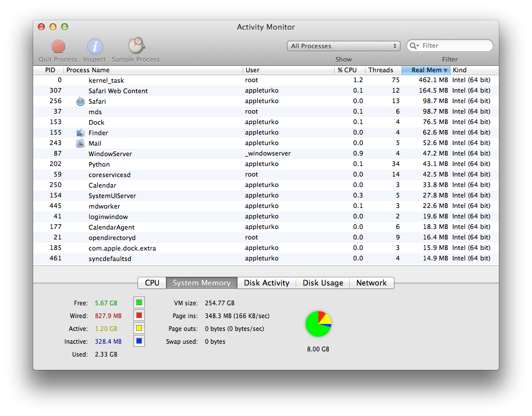Click the 462.1 MB memory value
This screenshot has height=416, width=532.
click(x=433, y=80)
